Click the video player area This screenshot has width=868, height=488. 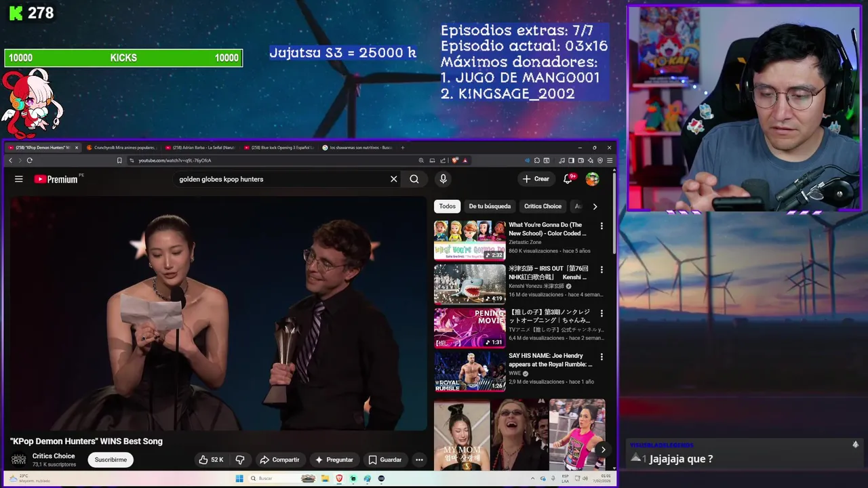(217, 312)
